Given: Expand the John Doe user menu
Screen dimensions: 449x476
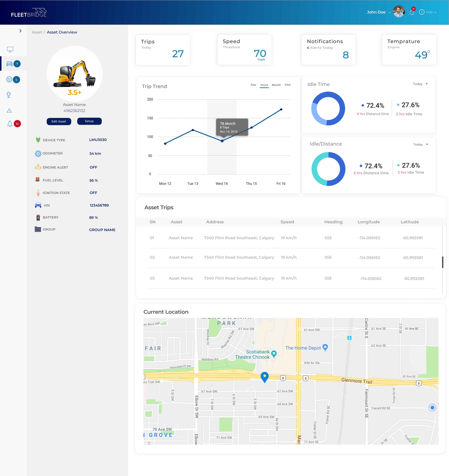Looking at the screenshot, I should click(390, 12).
